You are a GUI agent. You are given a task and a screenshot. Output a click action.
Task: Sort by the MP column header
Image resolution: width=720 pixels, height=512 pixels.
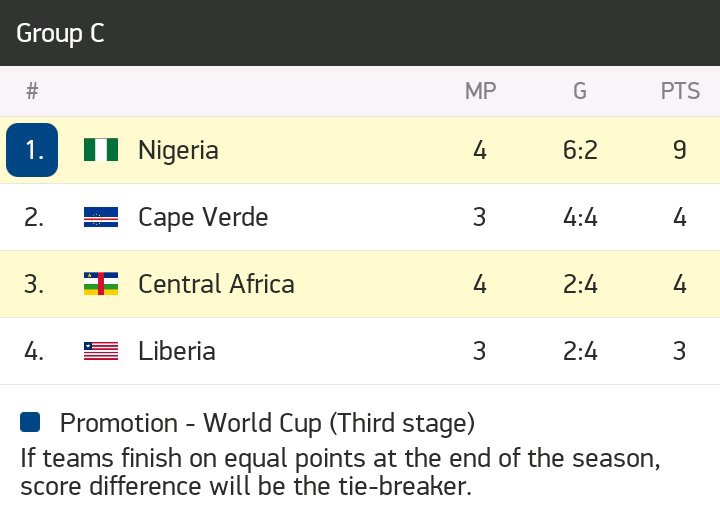point(480,91)
